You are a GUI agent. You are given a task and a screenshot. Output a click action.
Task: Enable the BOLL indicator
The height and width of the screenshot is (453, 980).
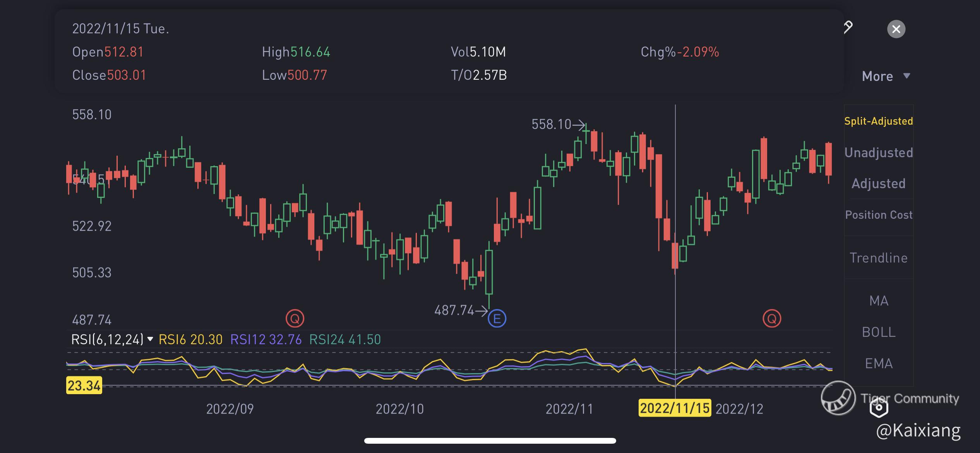pyautogui.click(x=879, y=332)
